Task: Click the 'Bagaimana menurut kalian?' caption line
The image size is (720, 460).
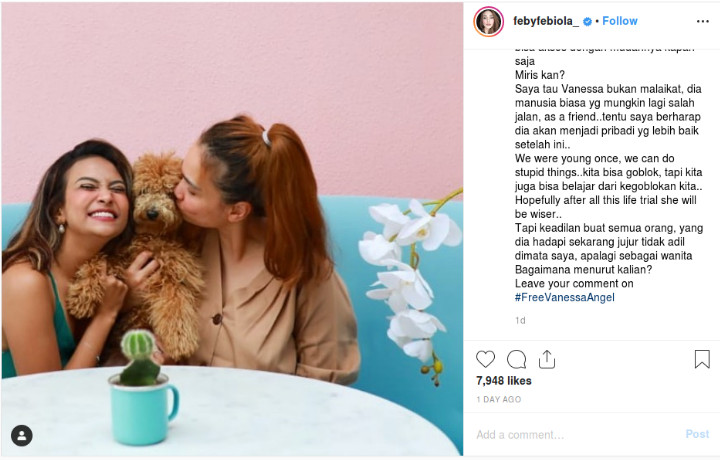Action: [x=583, y=269]
